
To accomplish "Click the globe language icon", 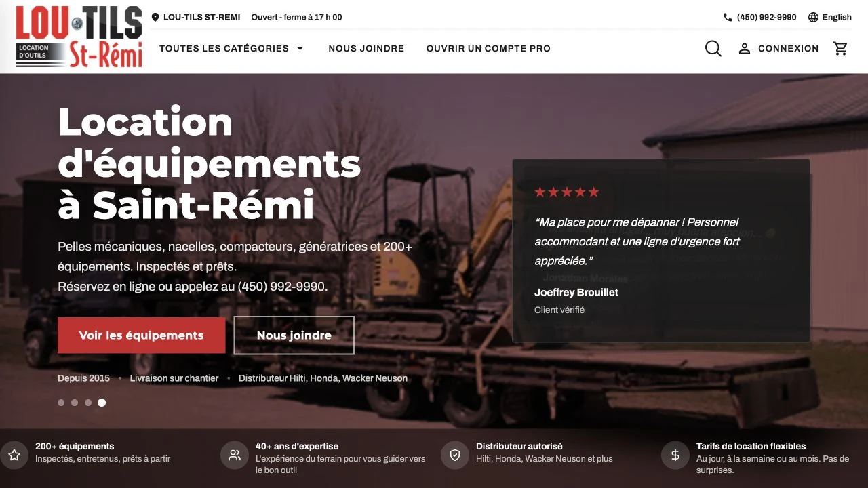I will (x=814, y=17).
